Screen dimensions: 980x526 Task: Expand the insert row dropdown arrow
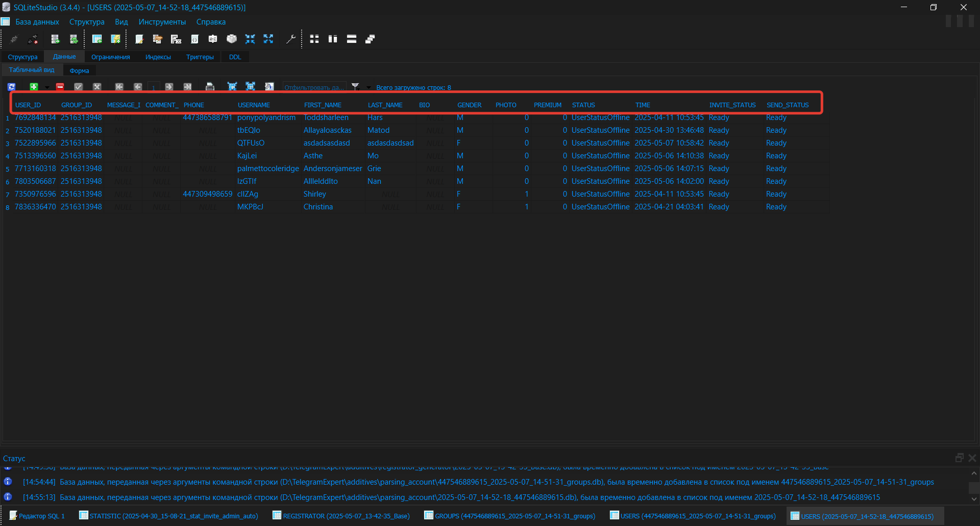[x=47, y=87]
